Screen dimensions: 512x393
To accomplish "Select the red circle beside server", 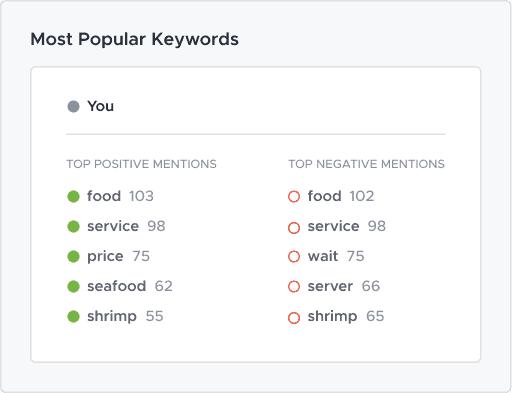I will pyautogui.click(x=294, y=286).
